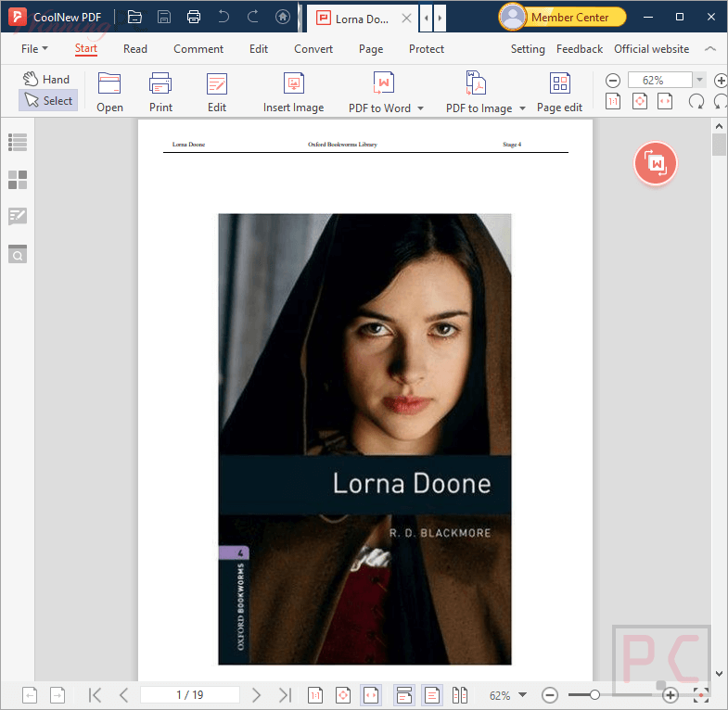This screenshot has height=710, width=728.
Task: Click the zoom slider handle
Action: pyautogui.click(x=594, y=694)
